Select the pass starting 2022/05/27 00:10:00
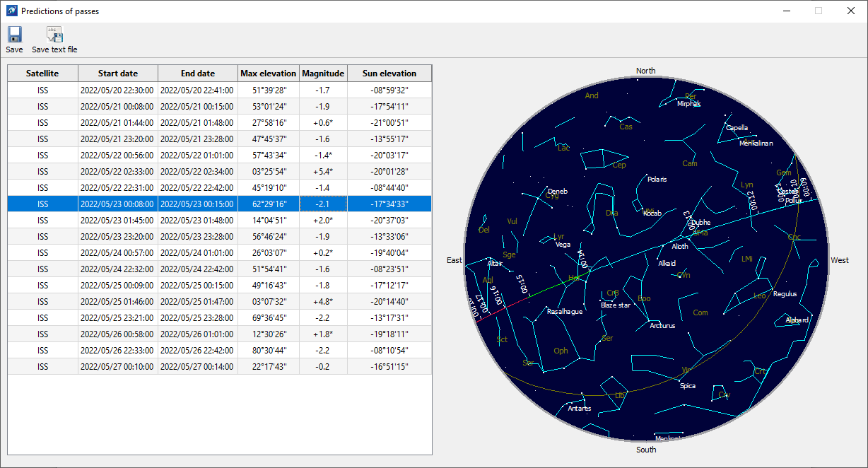This screenshot has height=468, width=868. click(219, 366)
